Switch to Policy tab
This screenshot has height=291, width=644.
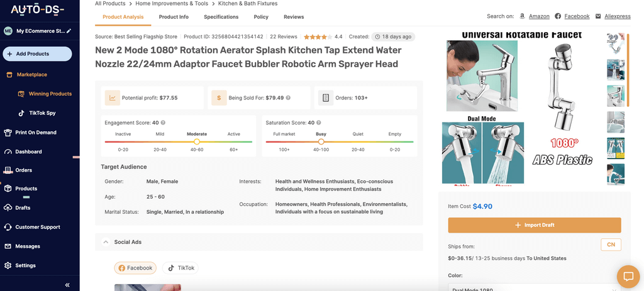pos(261,17)
